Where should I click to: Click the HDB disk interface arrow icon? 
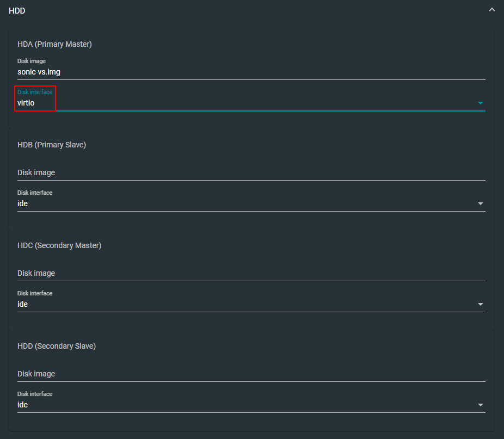click(480, 203)
